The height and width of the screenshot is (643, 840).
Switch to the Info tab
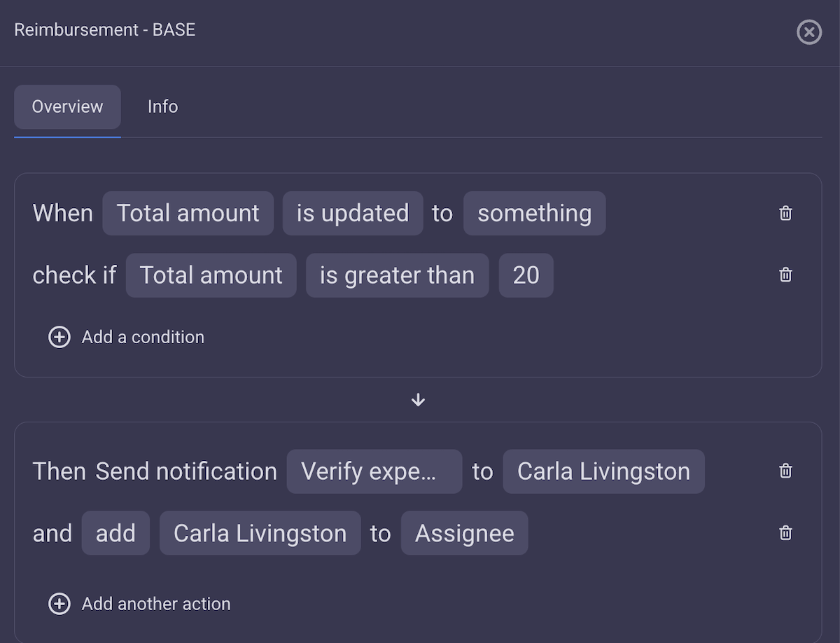[162, 106]
